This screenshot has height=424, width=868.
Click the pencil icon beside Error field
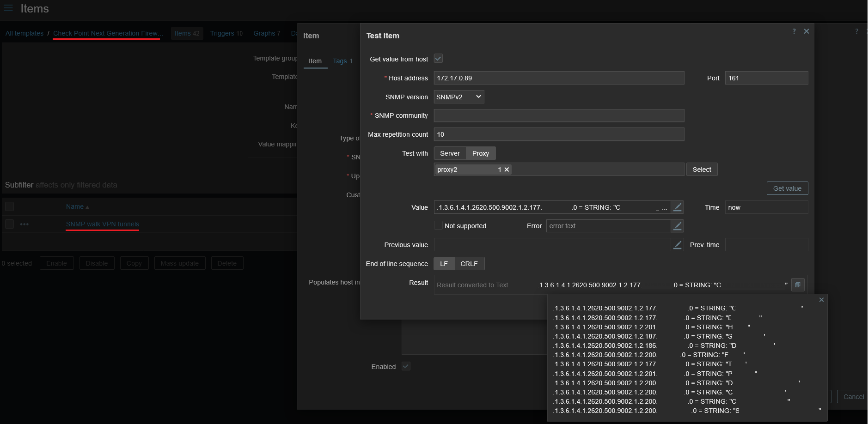coord(677,226)
